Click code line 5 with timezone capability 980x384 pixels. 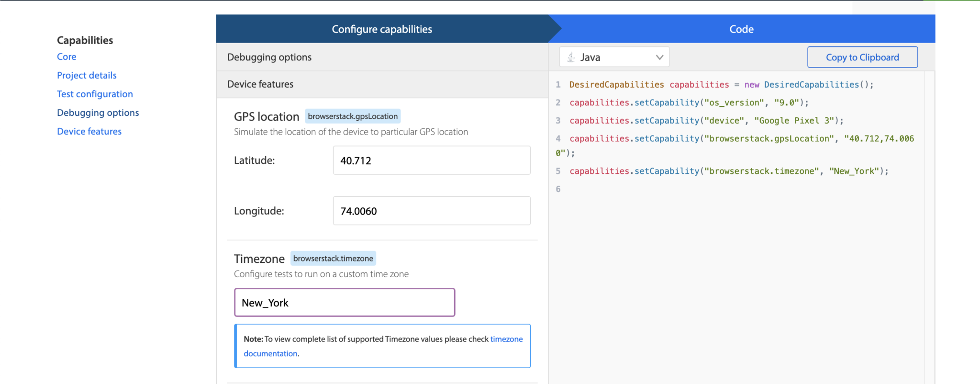[x=728, y=171]
